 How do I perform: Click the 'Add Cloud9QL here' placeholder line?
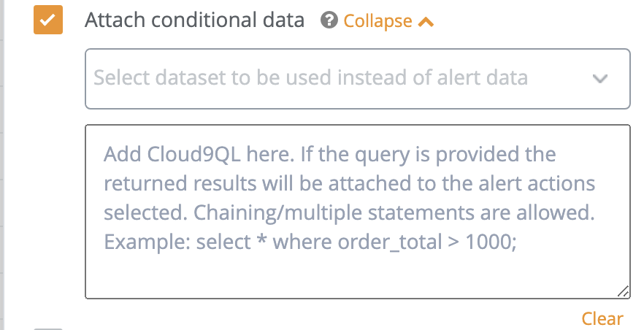(x=329, y=155)
